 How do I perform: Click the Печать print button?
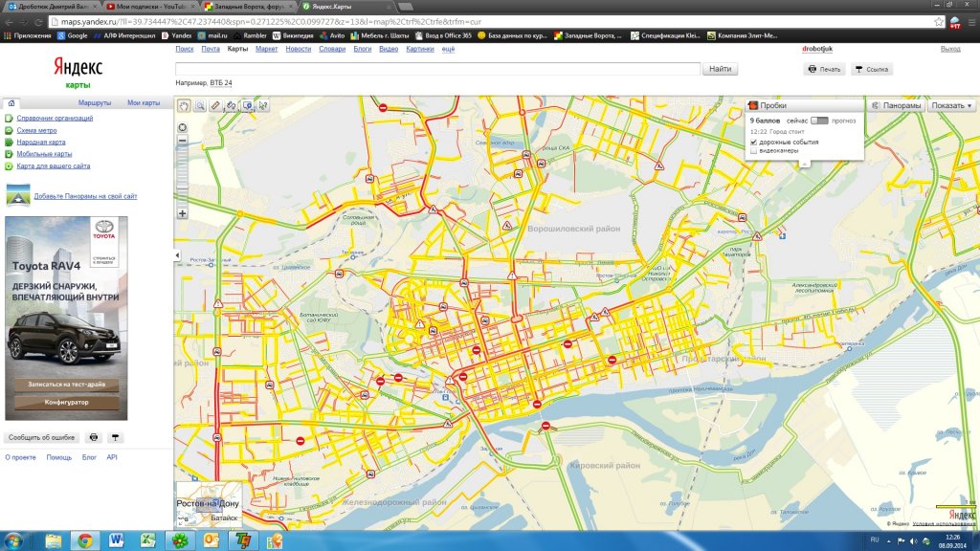(x=824, y=69)
